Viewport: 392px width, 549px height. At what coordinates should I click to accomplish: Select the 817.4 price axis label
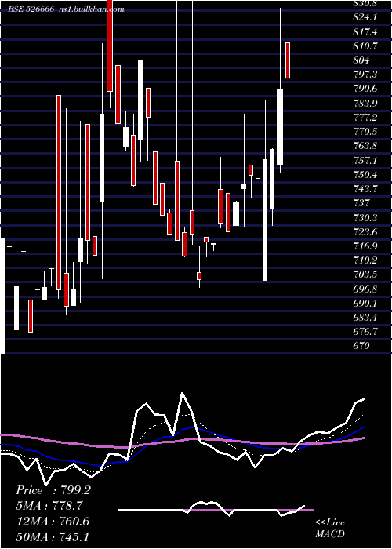[x=365, y=32]
